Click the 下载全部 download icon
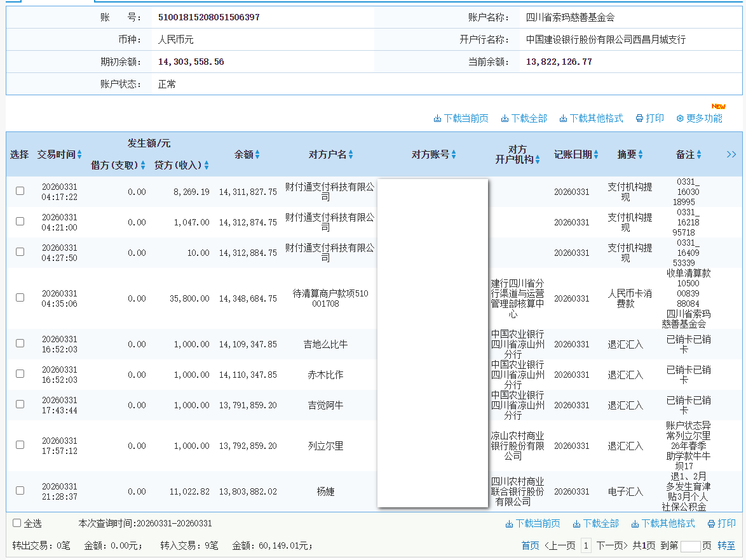This screenshot has width=746, height=560. pos(505,118)
